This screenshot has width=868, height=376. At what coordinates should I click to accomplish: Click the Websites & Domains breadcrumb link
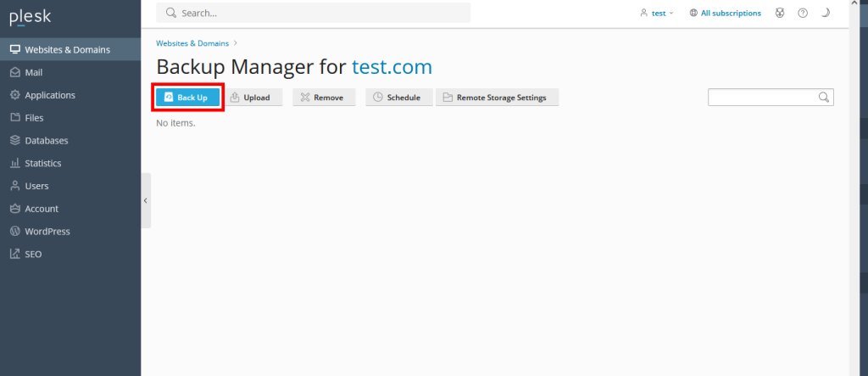tap(192, 42)
